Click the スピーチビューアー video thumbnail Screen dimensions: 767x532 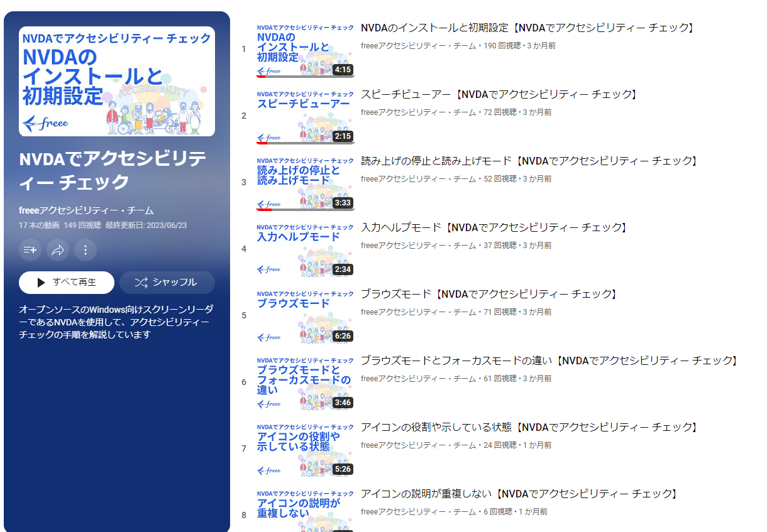(x=305, y=116)
